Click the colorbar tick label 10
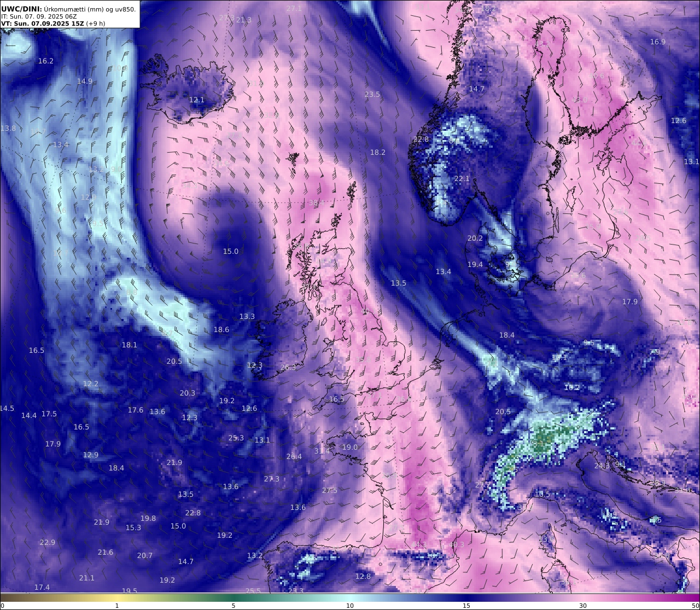Viewport: 700px width, 610px height. (350, 606)
